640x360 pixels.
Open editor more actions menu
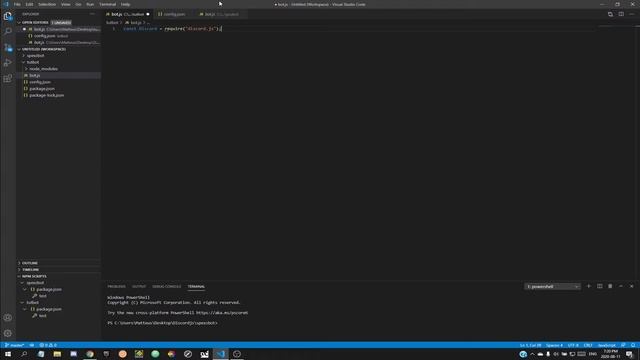click(x=631, y=14)
